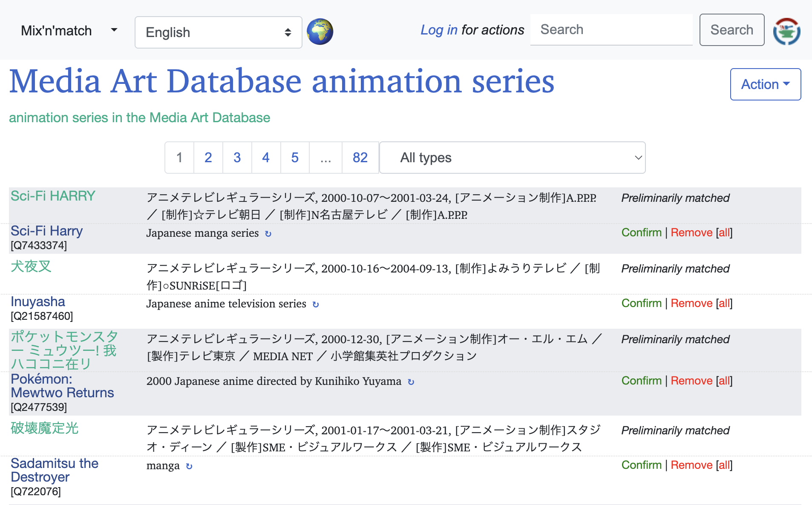Image resolution: width=812 pixels, height=505 pixels.
Task: Confirm the Sci-Fi Harry match
Action: (641, 232)
